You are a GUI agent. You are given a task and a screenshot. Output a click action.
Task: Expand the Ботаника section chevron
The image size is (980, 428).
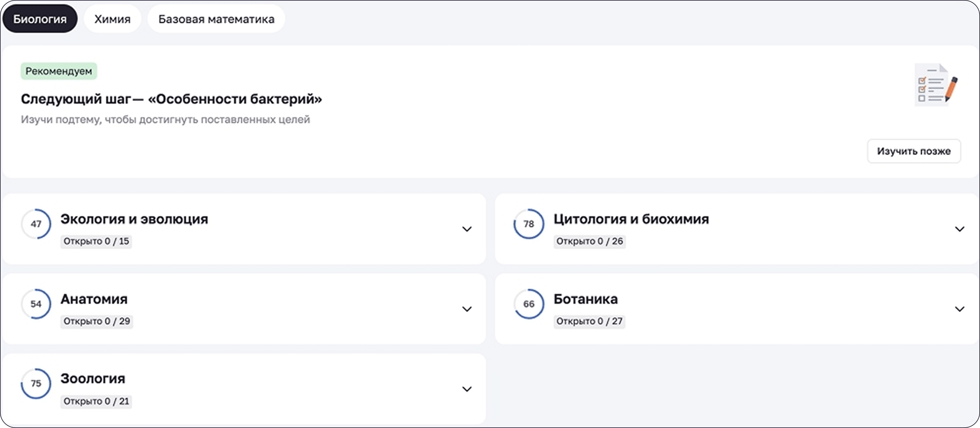tap(959, 309)
